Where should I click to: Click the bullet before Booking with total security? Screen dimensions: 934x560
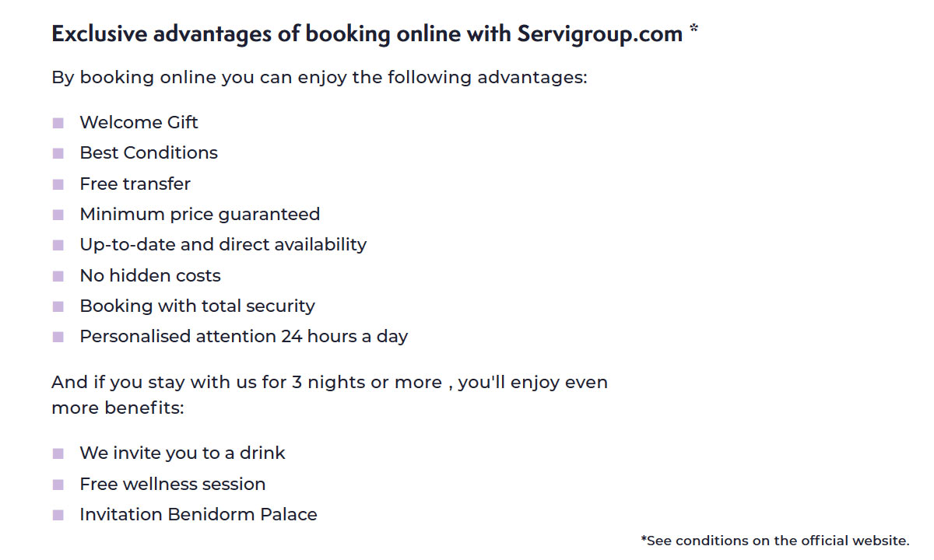tap(58, 306)
